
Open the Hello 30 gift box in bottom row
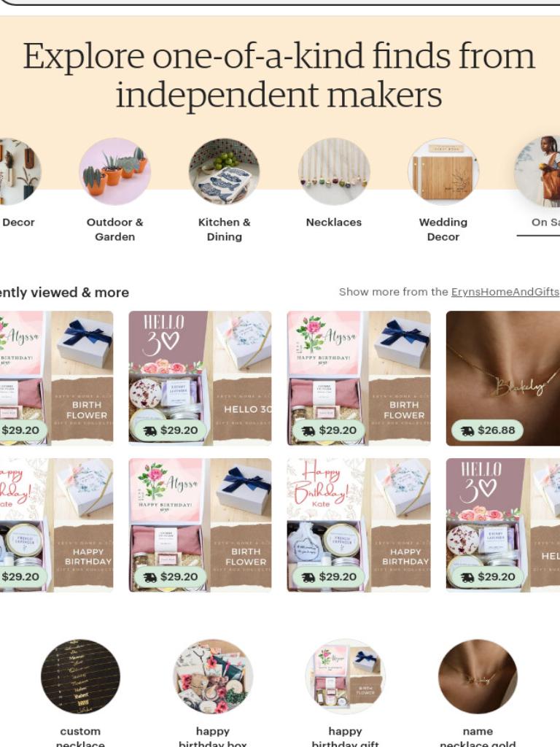tap(503, 525)
